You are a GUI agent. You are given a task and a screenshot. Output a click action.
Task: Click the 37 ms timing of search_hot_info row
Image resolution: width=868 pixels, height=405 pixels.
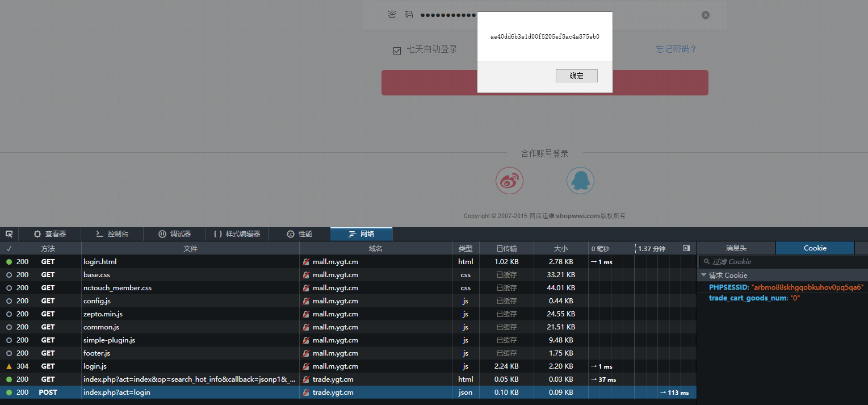coord(603,379)
